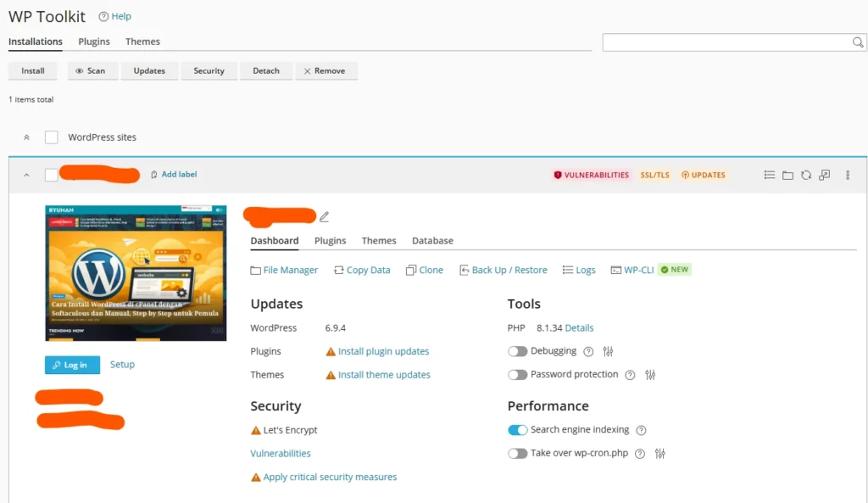Click the list view icon in site header
Screen dimensions: 868x503
770,175
